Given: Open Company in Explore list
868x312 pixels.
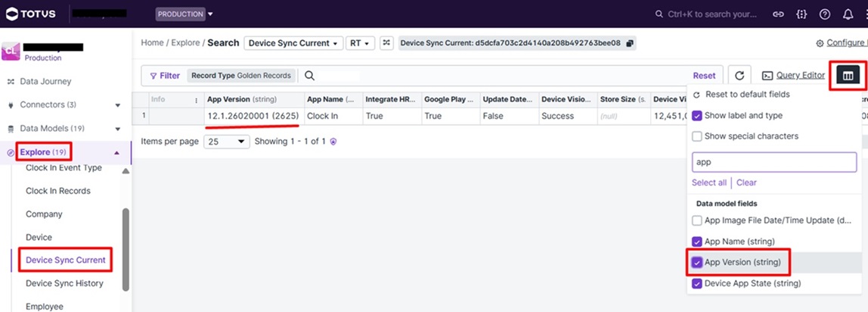Looking at the screenshot, I should 45,214.
